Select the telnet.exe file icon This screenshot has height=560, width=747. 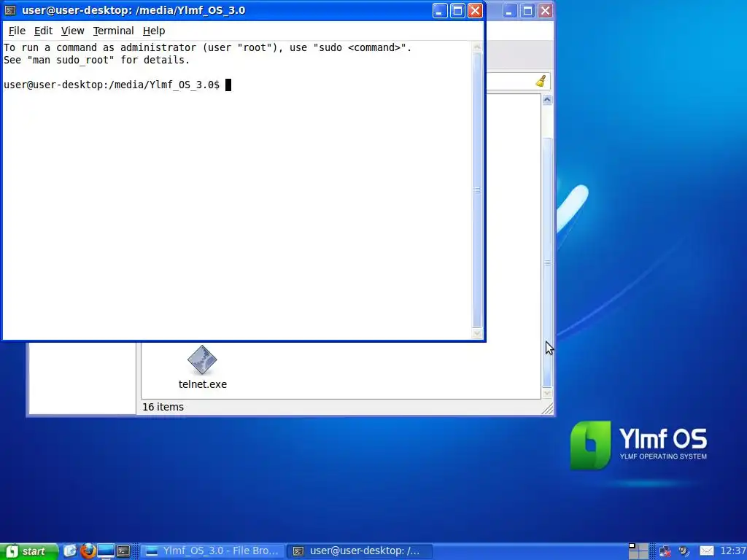202,359
